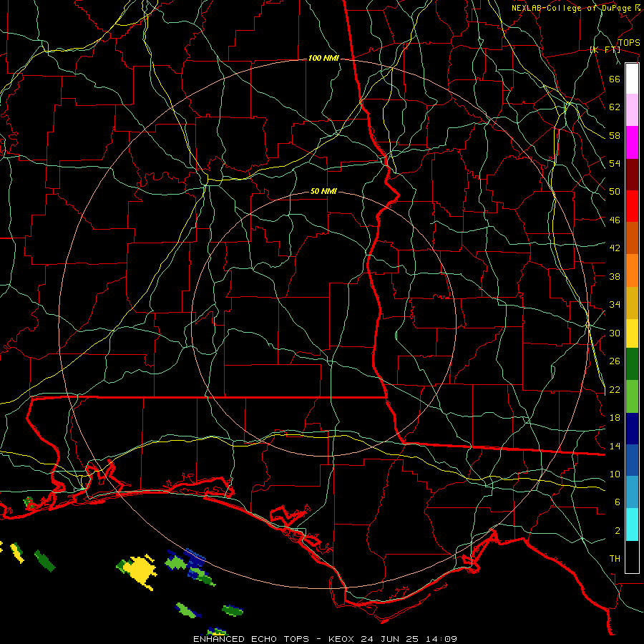Screen dimensions: 644x644
Task: Click the 30 legend value
Action: (615, 333)
